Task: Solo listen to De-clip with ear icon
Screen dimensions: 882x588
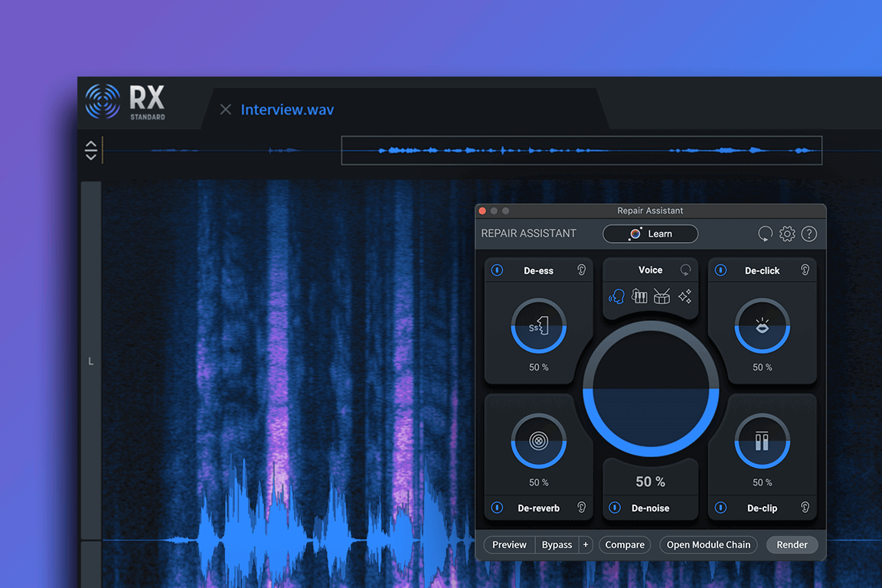Action: coord(805,508)
